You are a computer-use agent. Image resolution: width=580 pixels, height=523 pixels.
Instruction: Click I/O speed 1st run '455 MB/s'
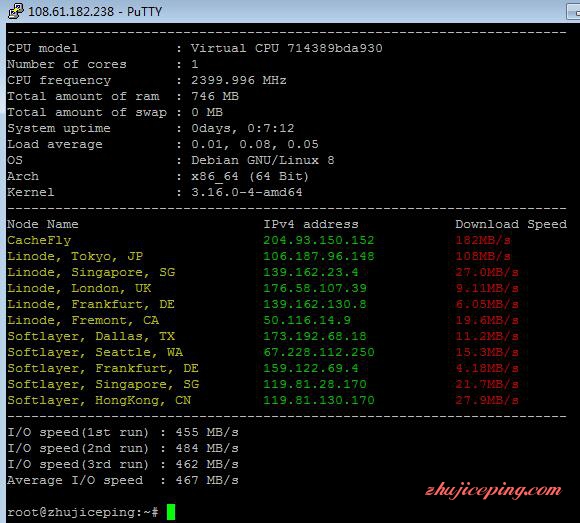tap(207, 432)
